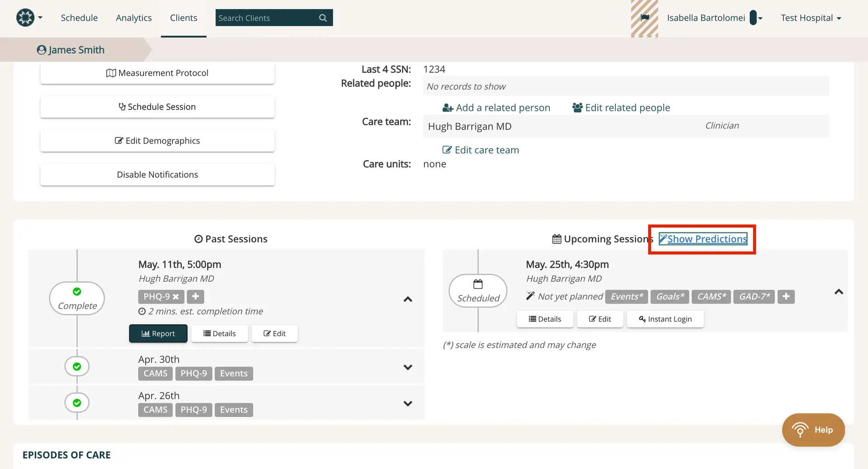
Task: Collapse the May 11th session details
Action: (x=408, y=299)
